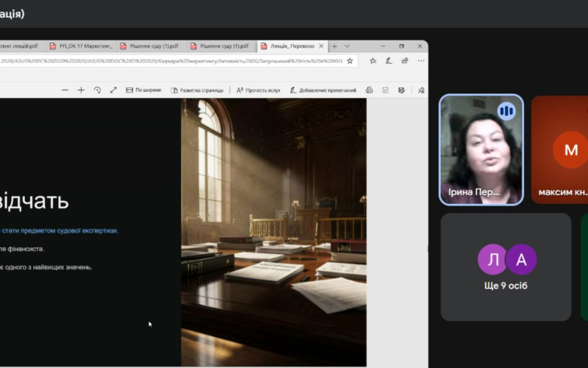Toggle 'По ширине' fit to width
This screenshot has width=588, height=368.
click(143, 91)
